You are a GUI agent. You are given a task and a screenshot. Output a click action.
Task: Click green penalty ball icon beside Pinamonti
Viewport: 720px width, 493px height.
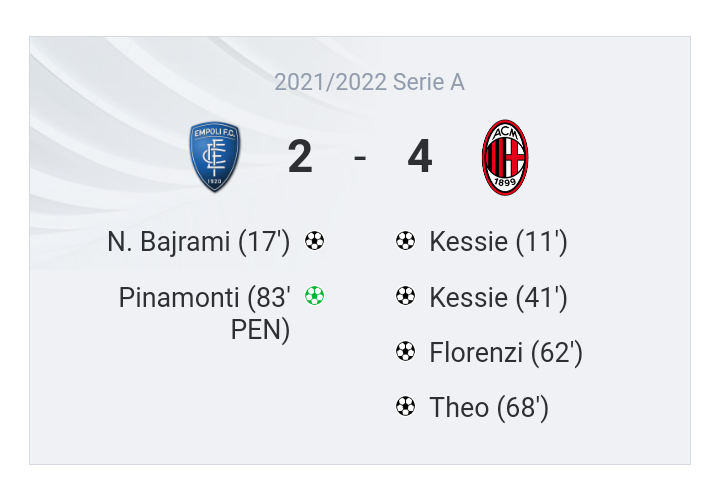pyautogui.click(x=314, y=296)
